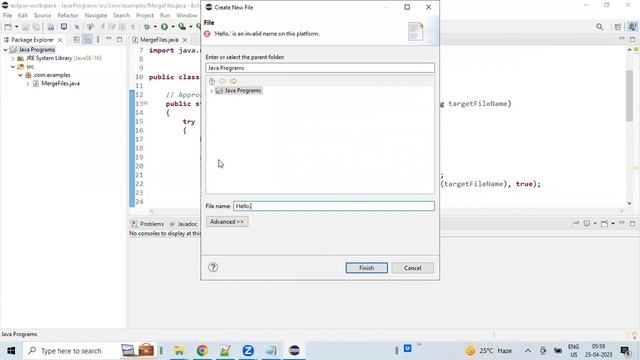
Task: Open Chrome from the taskbar
Action: coord(202,351)
